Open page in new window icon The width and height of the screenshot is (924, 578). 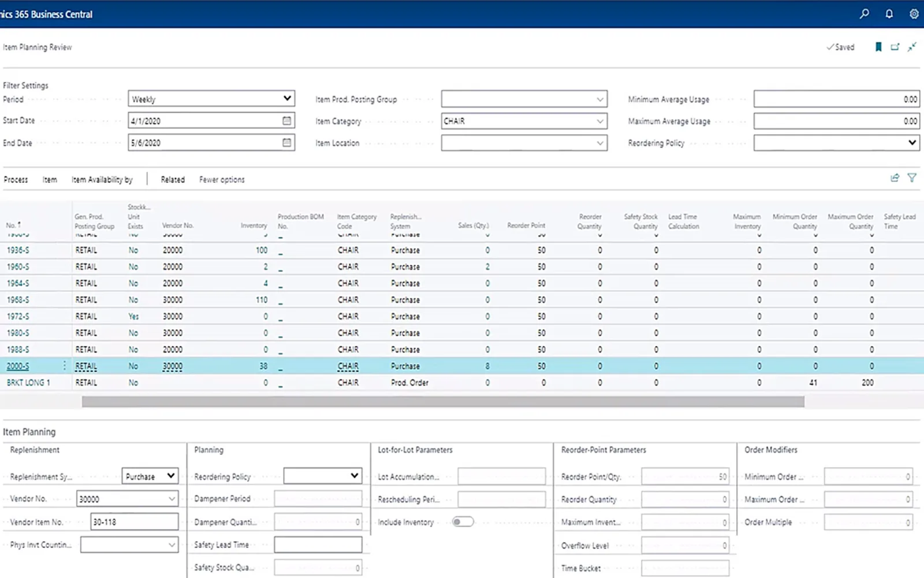pos(895,47)
